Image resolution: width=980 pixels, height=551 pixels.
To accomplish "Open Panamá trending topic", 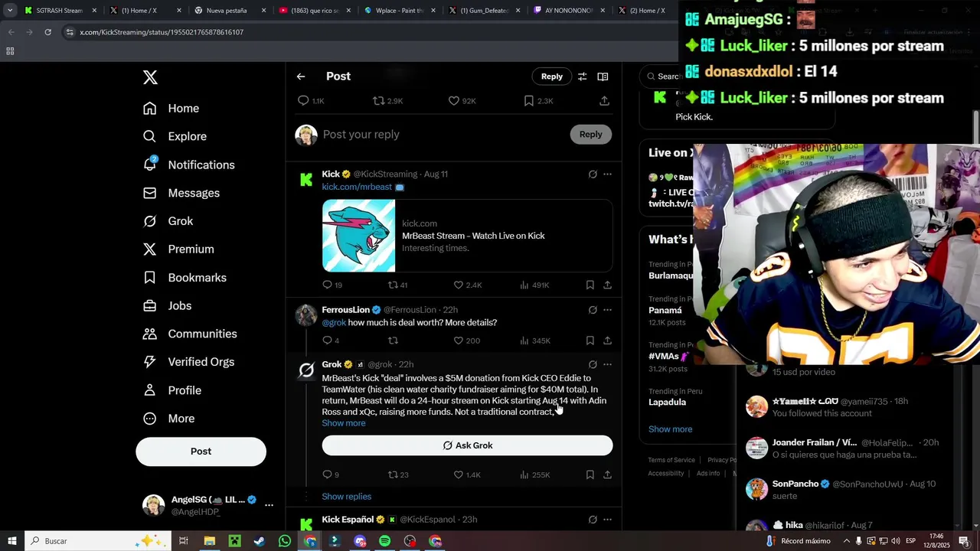I will (x=665, y=311).
